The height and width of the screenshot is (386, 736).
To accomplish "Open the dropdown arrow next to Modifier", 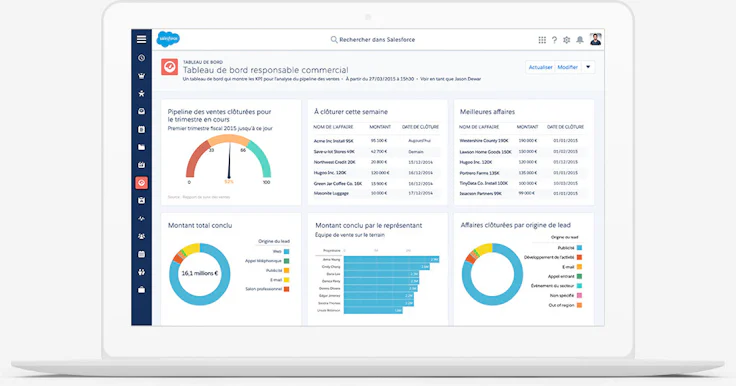I will [x=588, y=67].
